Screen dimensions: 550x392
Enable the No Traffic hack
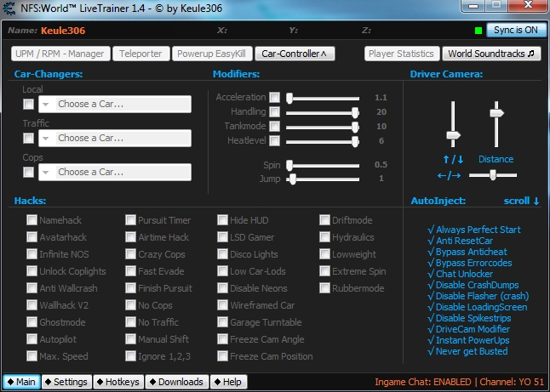point(130,322)
